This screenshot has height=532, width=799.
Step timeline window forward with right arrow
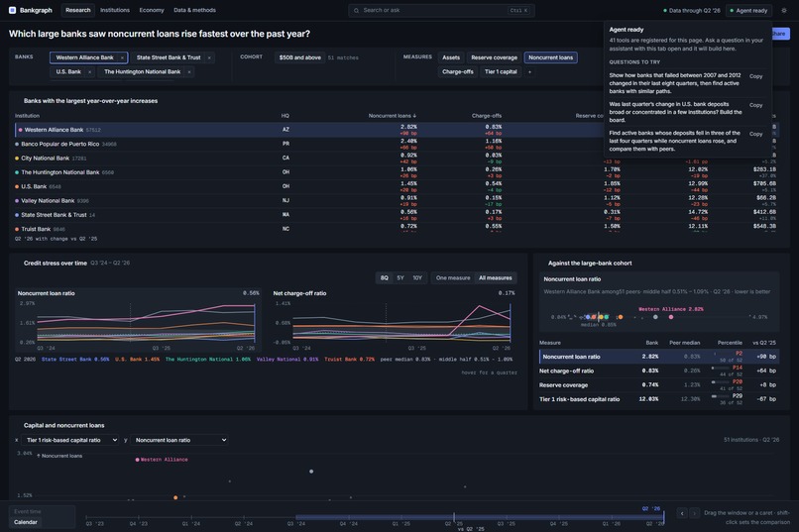coord(694,513)
